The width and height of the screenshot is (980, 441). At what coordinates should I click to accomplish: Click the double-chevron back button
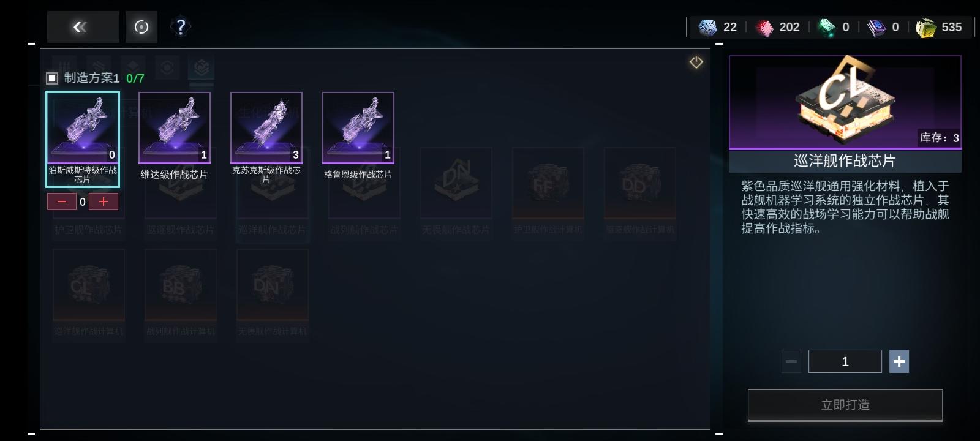click(83, 27)
